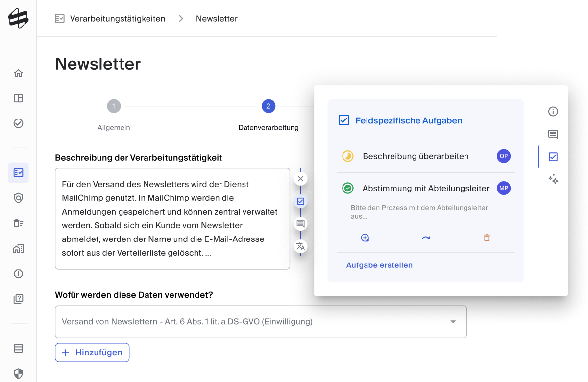This screenshot has width=588, height=382.
Task: Click the Datenverarbeitung step label
Action: coord(269,128)
